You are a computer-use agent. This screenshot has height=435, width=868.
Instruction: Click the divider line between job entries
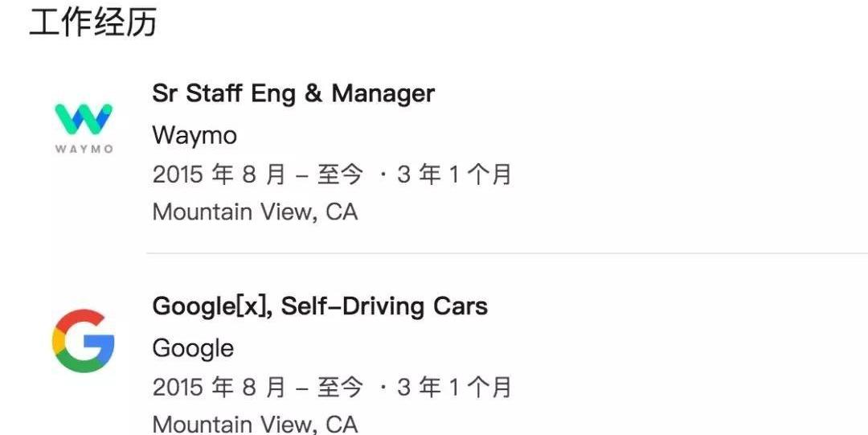507,253
